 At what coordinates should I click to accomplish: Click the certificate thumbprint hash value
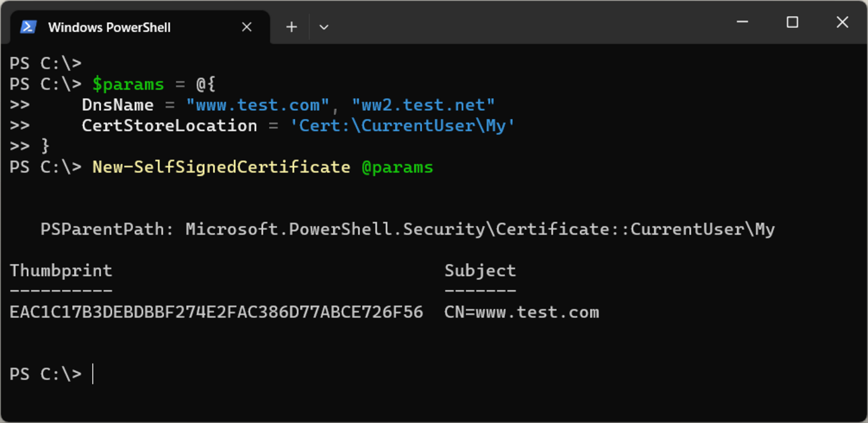[x=216, y=312]
